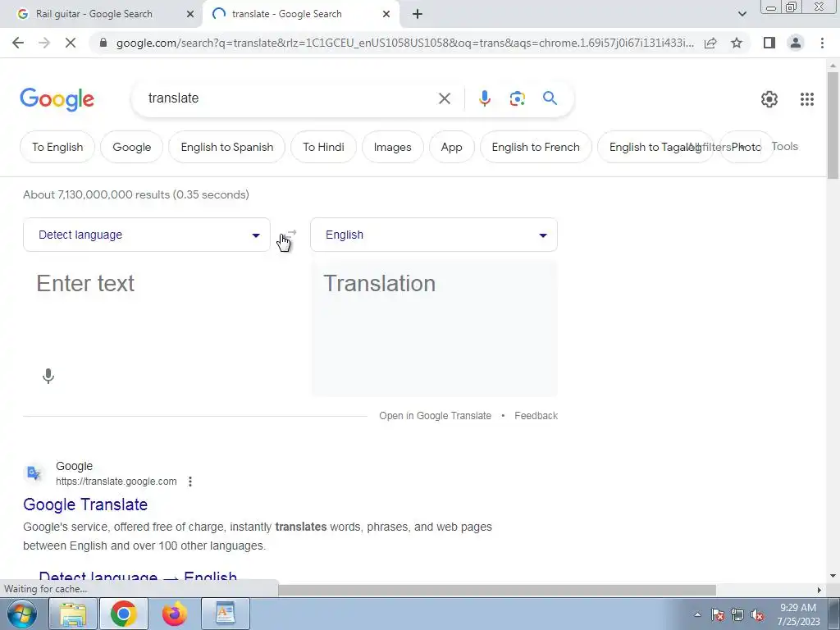The image size is (840, 630).
Task: Open the tab search dropdown arrow
Action: click(742, 14)
